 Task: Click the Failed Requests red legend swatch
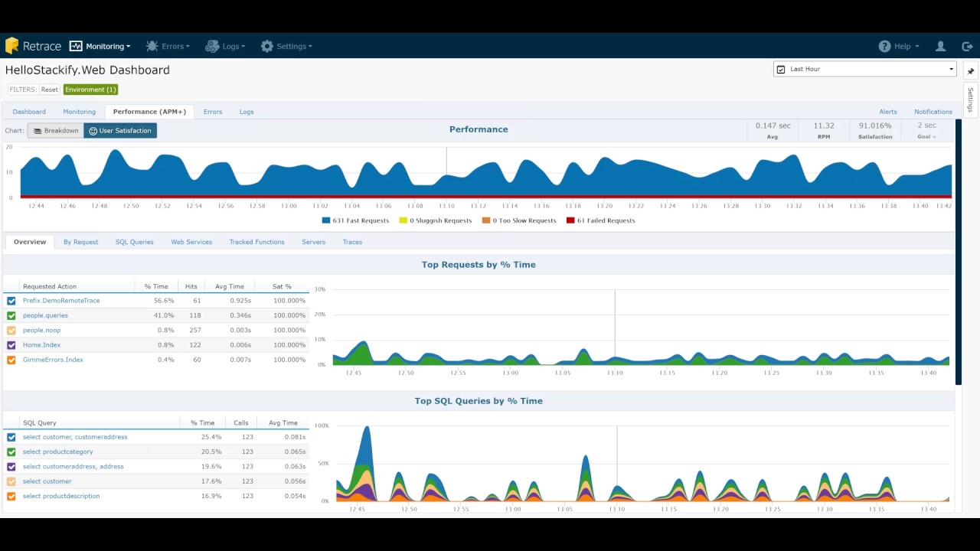click(570, 220)
